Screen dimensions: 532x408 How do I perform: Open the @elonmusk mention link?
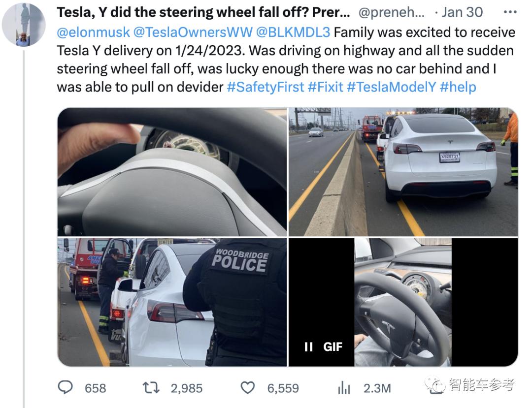(x=93, y=32)
